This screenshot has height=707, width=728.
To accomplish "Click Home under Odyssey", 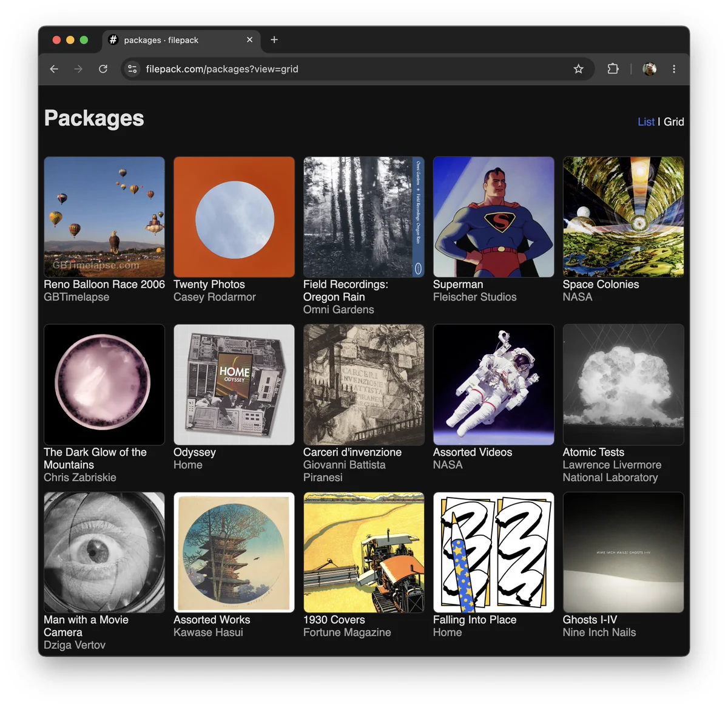I will (188, 465).
